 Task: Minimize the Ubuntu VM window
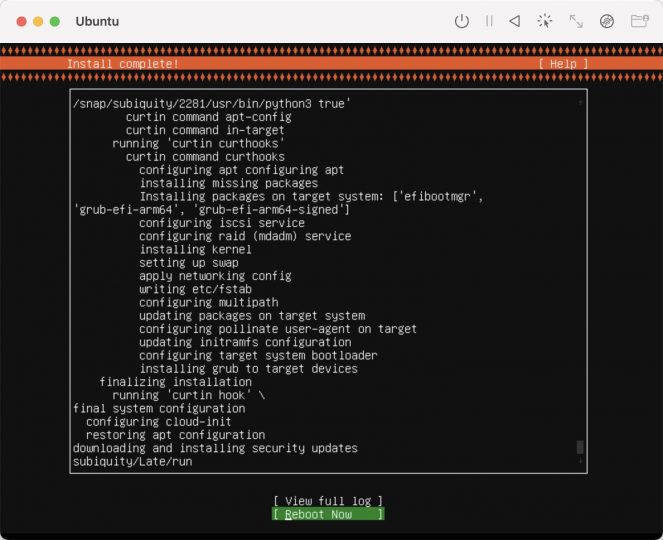pyautogui.click(x=38, y=21)
